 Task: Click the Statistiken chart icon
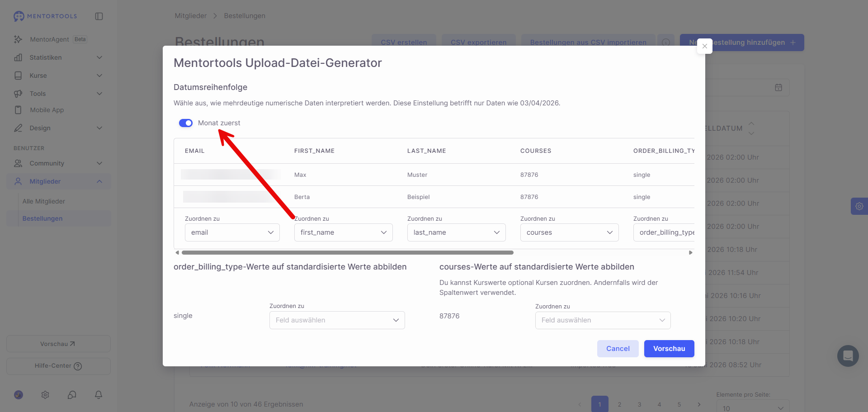click(18, 57)
